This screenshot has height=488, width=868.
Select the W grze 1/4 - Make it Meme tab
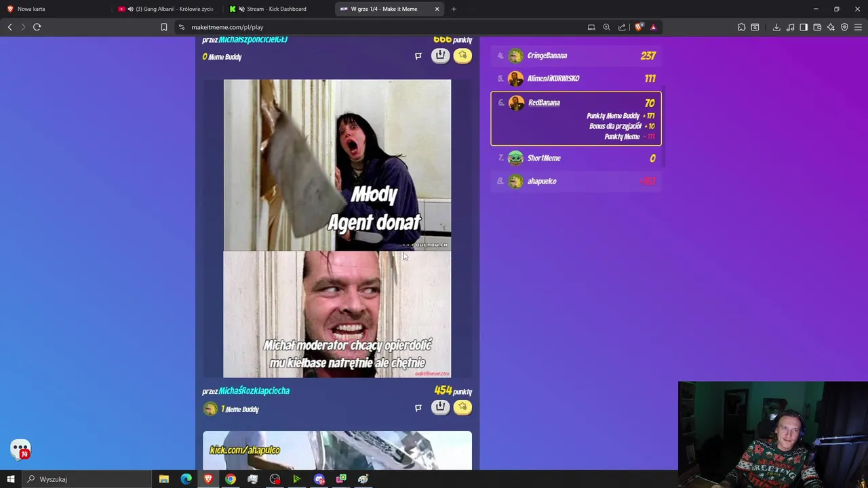click(x=384, y=9)
